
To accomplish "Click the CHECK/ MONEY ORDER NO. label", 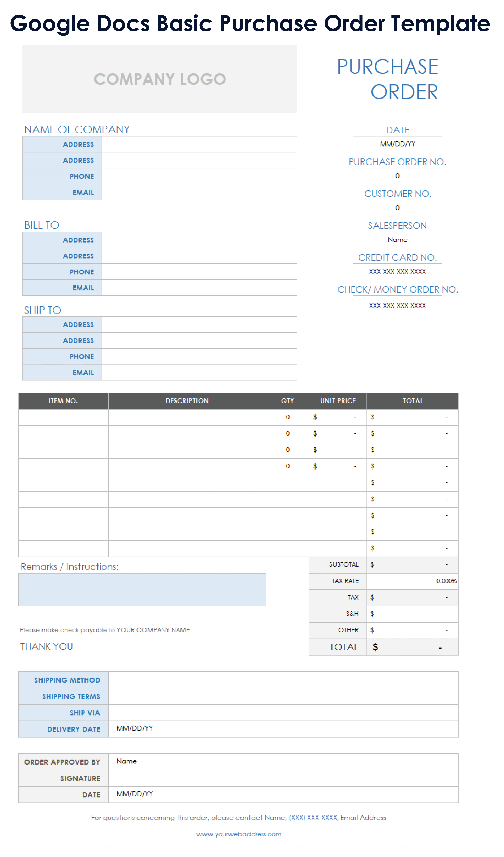I will (397, 289).
